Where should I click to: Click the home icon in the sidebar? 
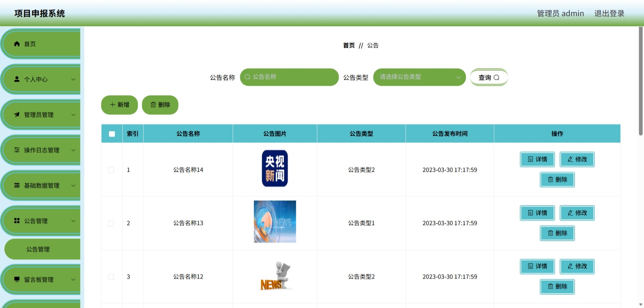point(17,44)
